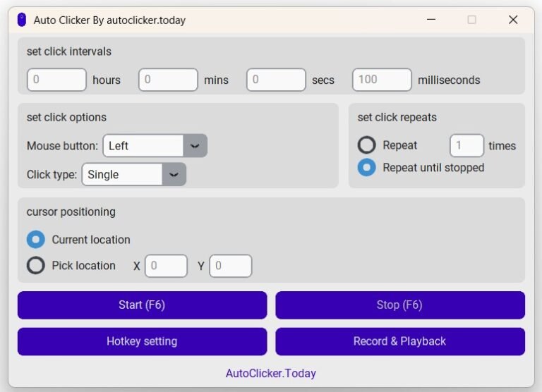Select the Repeat radio button
The height and width of the screenshot is (392, 542).
point(367,145)
